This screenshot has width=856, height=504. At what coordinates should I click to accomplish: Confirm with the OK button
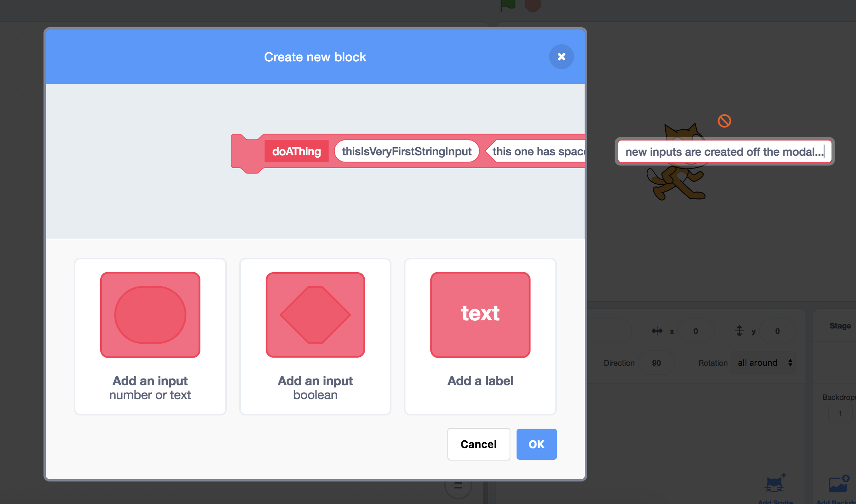tap(536, 444)
